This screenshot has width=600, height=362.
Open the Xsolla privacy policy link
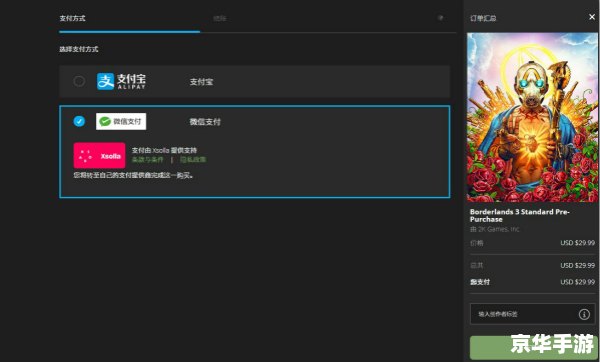[193, 160]
